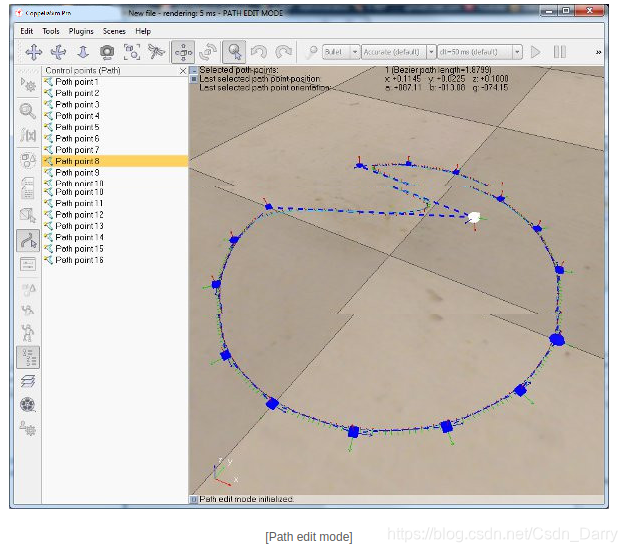Click the redo arrow icon
Image resolution: width=627 pixels, height=552 pixels.
284,52
